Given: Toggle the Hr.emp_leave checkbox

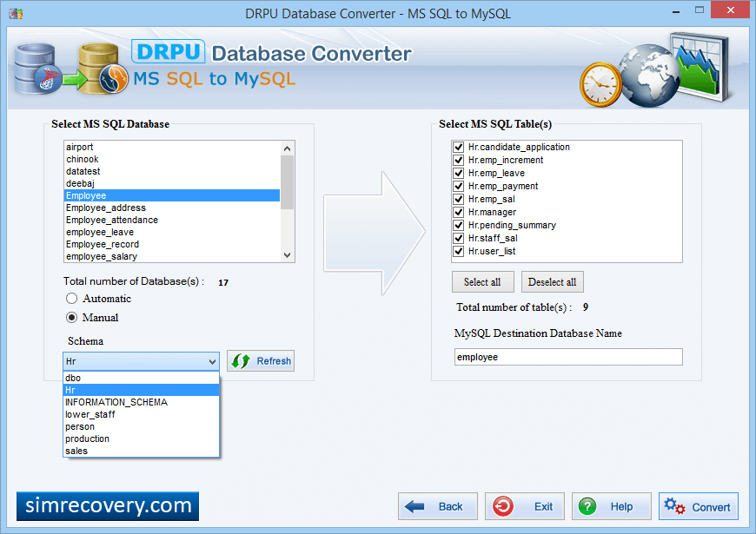Looking at the screenshot, I should [x=458, y=173].
